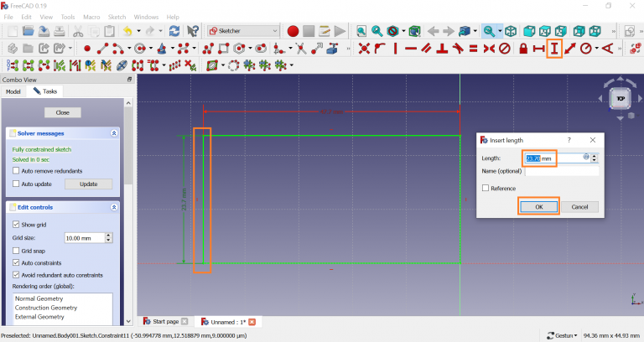Select the coincident constraint icon
644x342 pixels.
[x=364, y=49]
